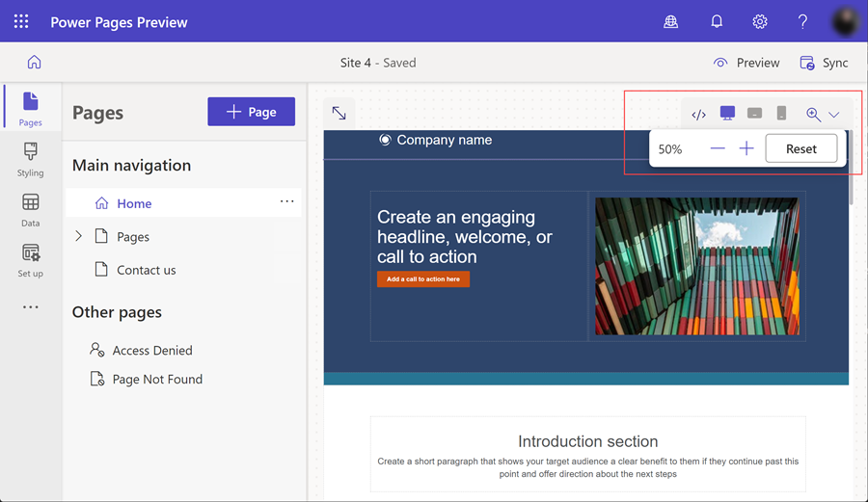This screenshot has width=868, height=502.
Task: Click 'Add a call to action here' button
Action: tap(423, 279)
